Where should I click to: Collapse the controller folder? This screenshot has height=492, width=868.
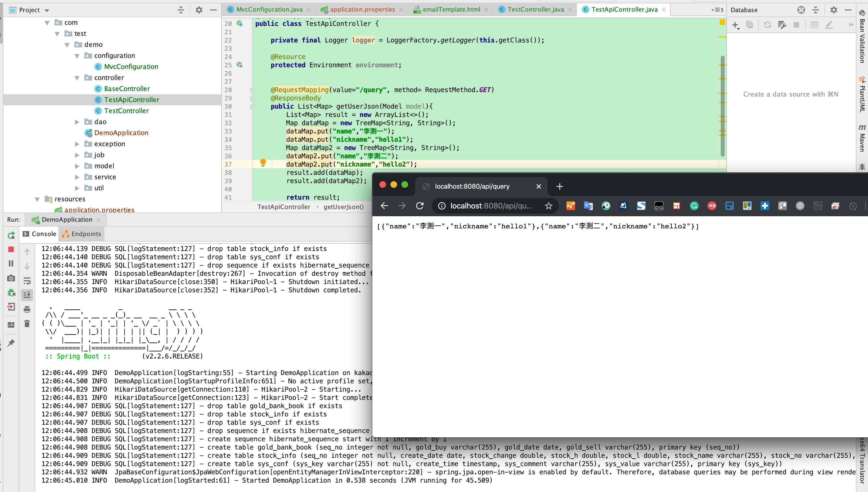click(77, 78)
